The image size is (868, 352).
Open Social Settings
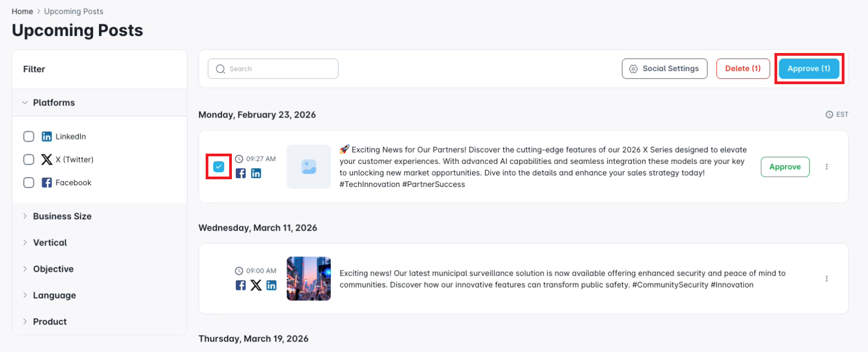click(x=664, y=69)
